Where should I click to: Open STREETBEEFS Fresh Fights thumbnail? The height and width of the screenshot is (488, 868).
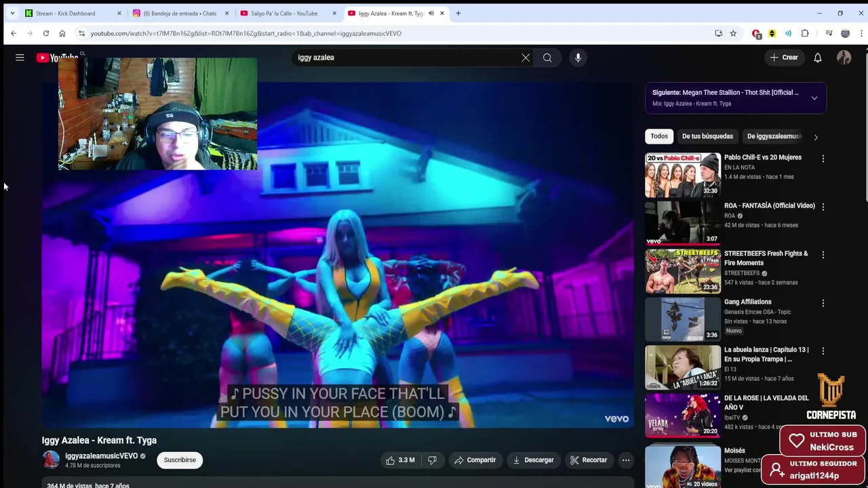683,270
